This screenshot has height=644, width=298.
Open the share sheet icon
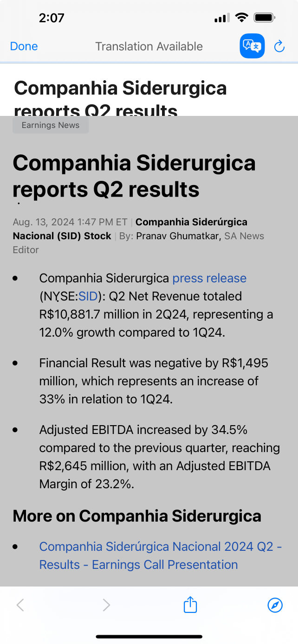click(x=190, y=605)
